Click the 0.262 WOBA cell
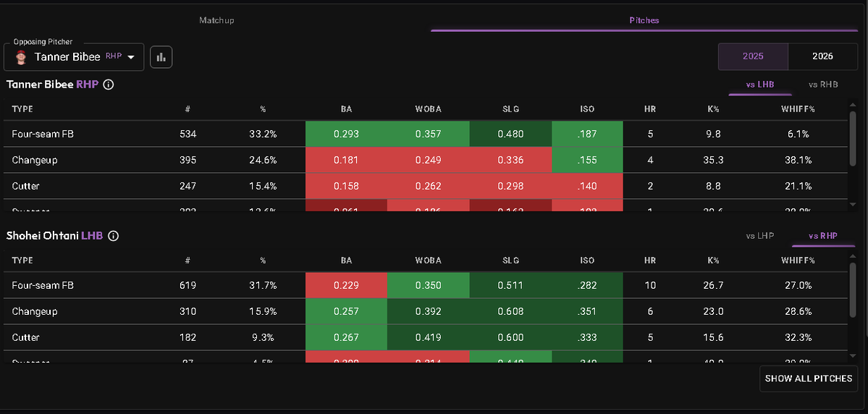This screenshot has width=868, height=414. pyautogui.click(x=428, y=186)
